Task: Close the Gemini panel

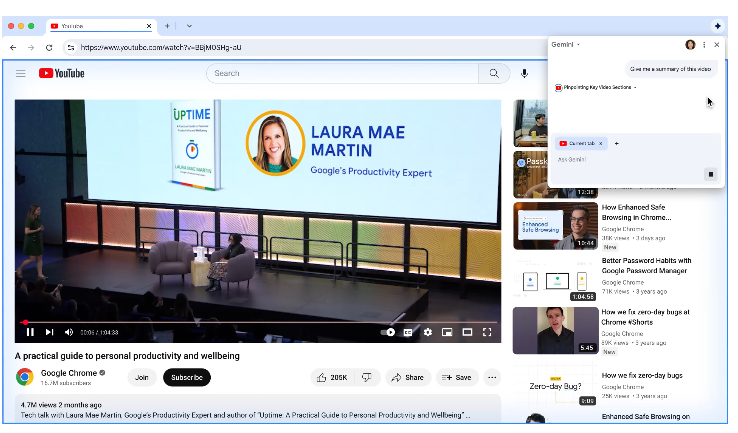Action: click(717, 45)
